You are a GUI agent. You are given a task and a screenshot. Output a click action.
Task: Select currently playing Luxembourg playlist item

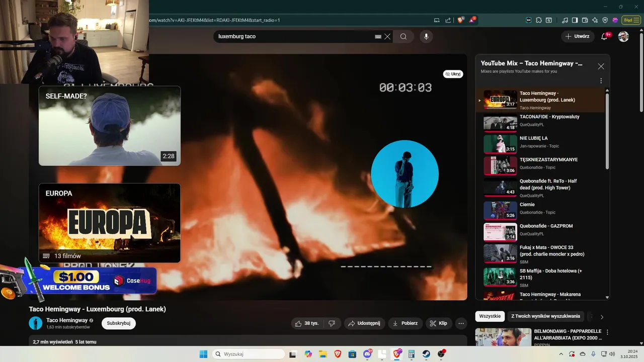tap(540, 100)
